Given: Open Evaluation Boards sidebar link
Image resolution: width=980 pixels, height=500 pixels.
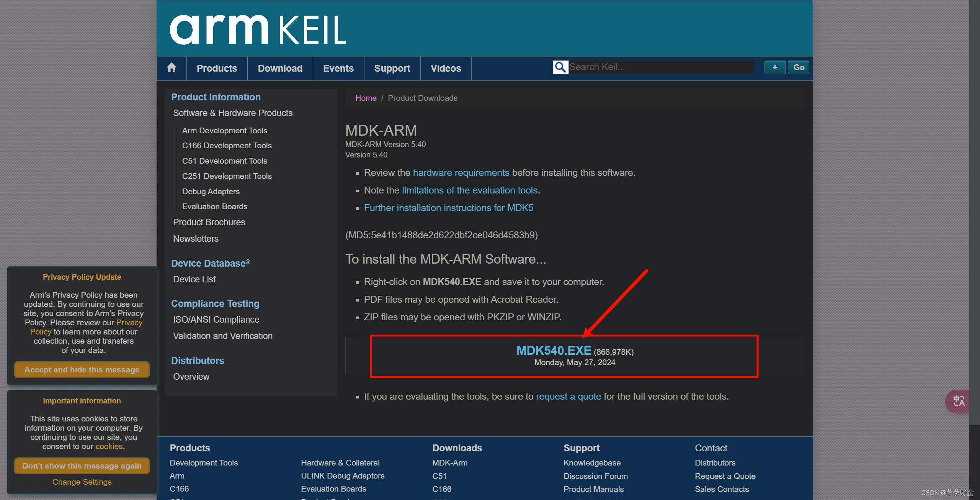Looking at the screenshot, I should point(215,207).
